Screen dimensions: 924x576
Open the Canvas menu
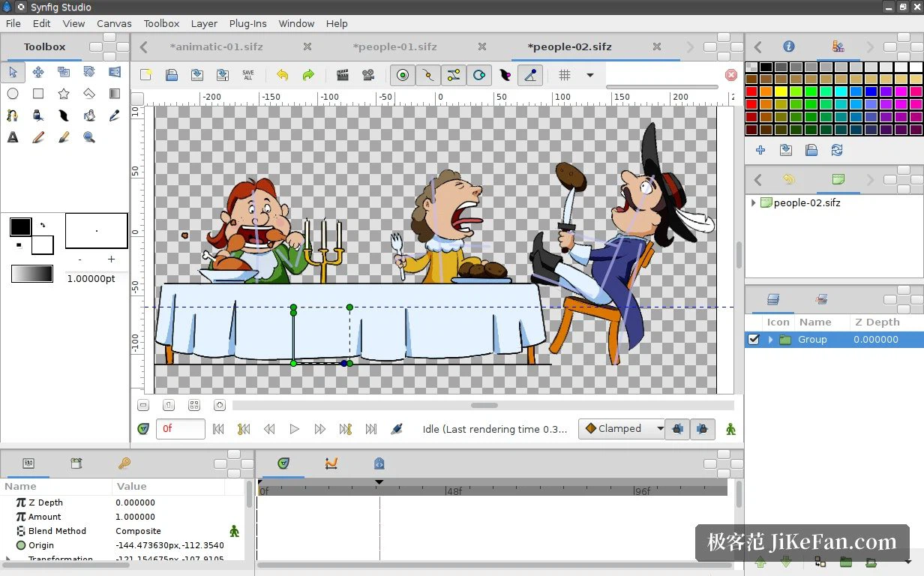pos(114,23)
